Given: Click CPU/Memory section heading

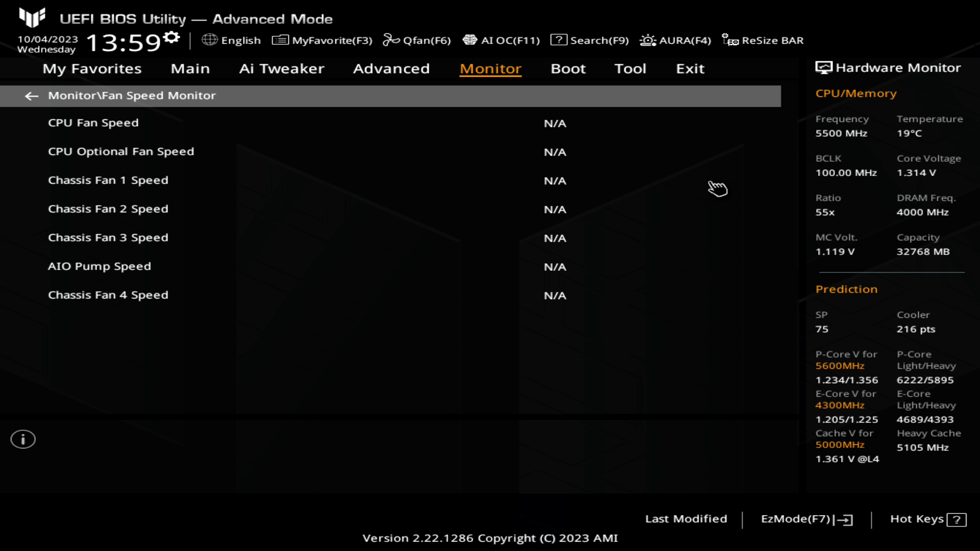Looking at the screenshot, I should (856, 93).
